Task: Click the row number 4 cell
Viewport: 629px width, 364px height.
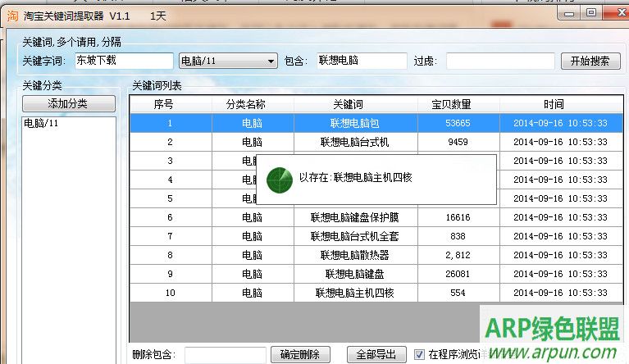Action: tap(171, 180)
